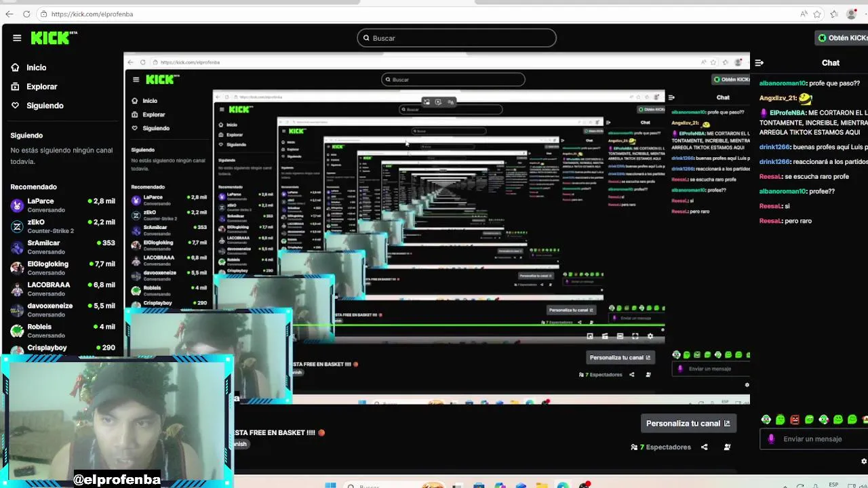Focus the main Buscar search field
This screenshot has width=868, height=488.
tap(456, 38)
